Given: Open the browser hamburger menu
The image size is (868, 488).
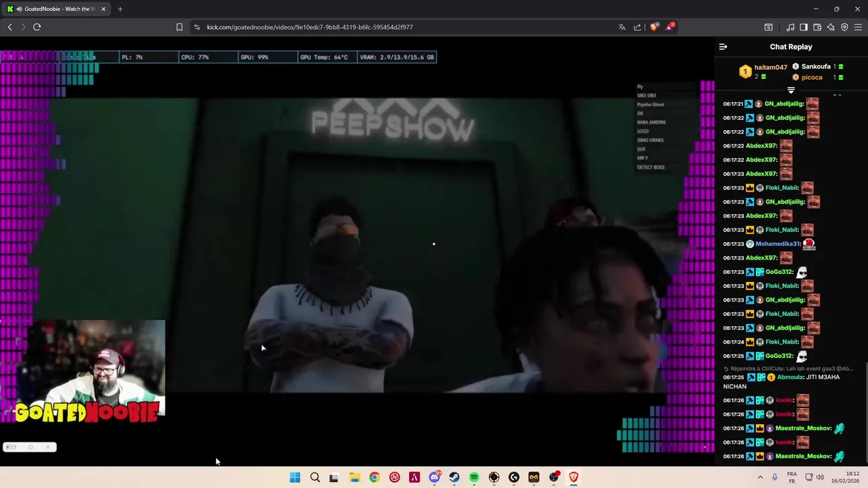Looking at the screenshot, I should click(858, 27).
